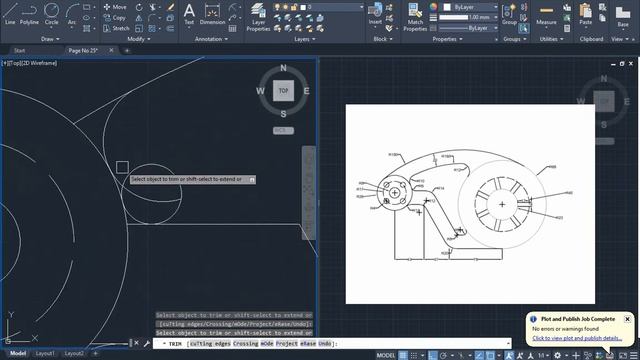
Task: Switch to the Model tab
Action: click(18, 353)
